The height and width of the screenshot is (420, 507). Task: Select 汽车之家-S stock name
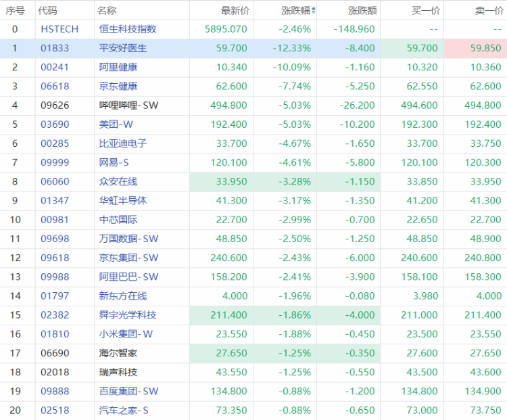point(124,411)
